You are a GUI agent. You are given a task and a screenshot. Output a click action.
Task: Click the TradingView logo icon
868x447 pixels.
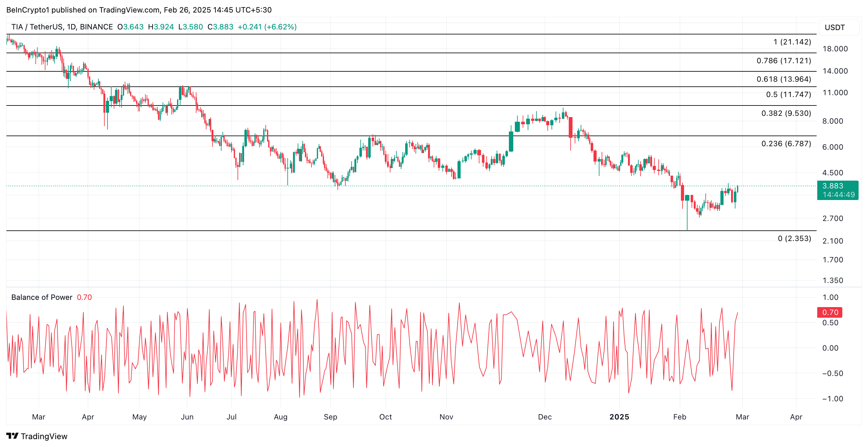tap(12, 436)
